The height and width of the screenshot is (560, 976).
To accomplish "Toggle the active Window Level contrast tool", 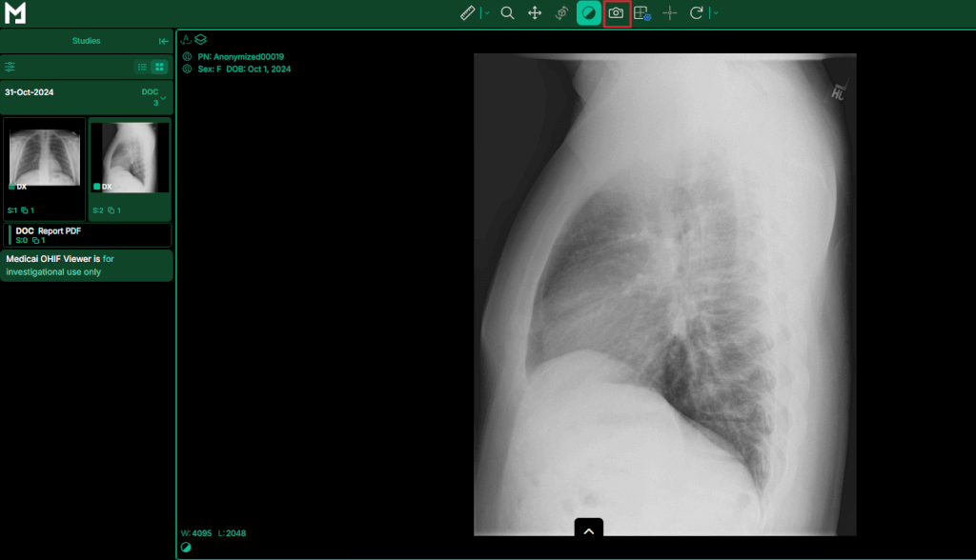I will pos(589,13).
